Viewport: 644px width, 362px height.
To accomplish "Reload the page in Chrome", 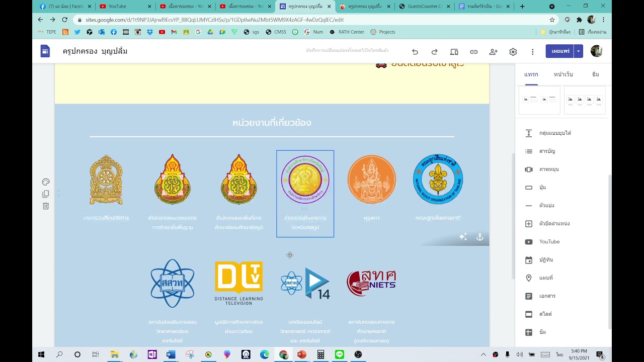I will 64,20.
